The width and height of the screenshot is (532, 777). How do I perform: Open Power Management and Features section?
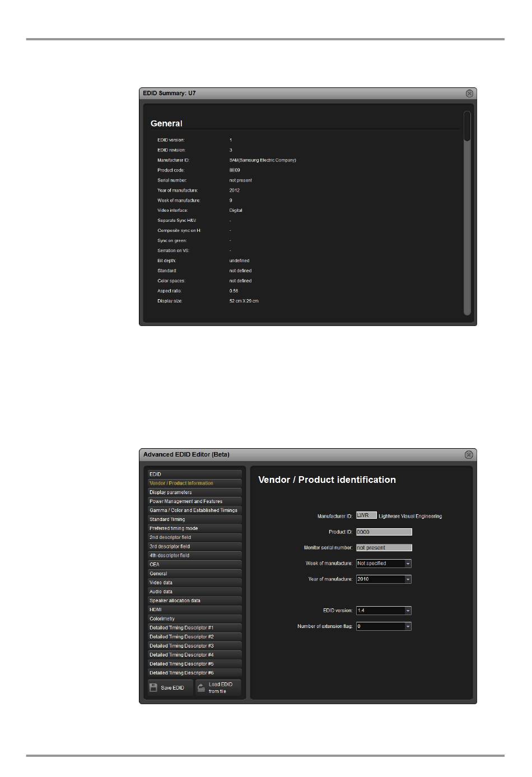pos(195,501)
